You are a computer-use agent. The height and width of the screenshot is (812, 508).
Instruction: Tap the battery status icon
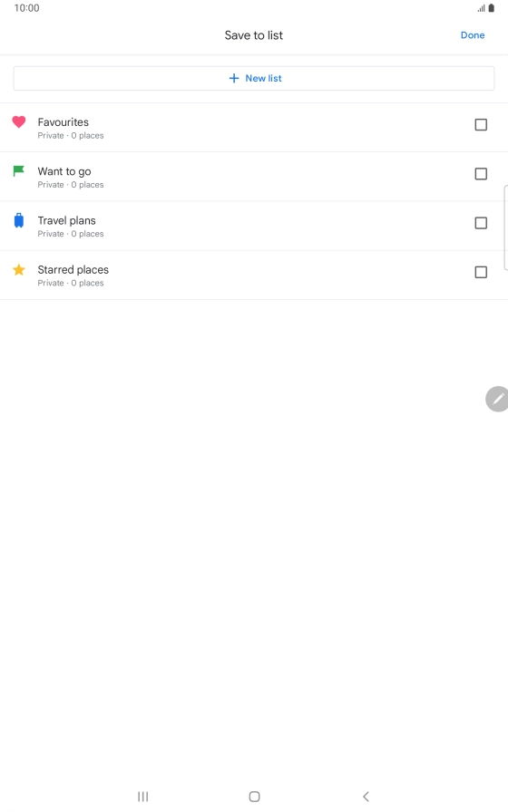[492, 8]
